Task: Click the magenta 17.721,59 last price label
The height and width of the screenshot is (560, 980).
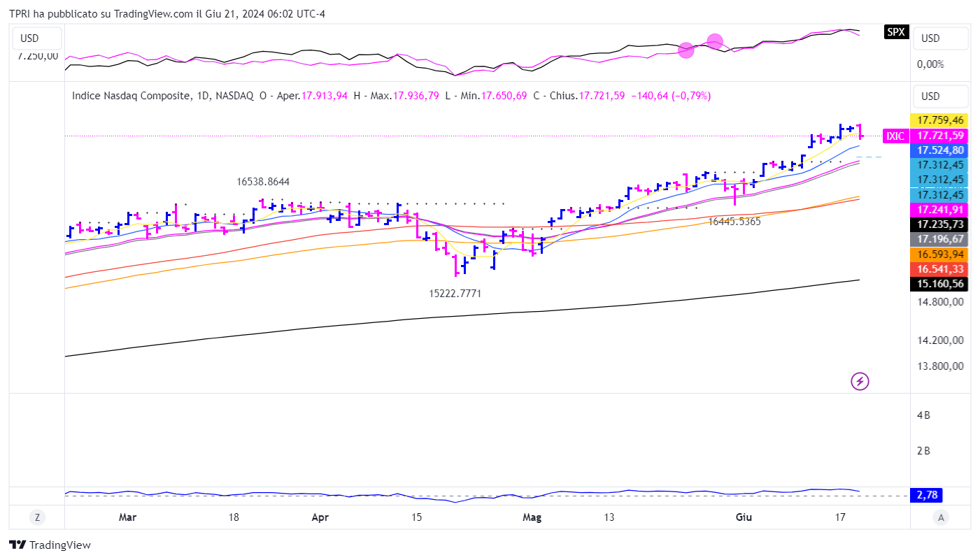Action: 940,136
